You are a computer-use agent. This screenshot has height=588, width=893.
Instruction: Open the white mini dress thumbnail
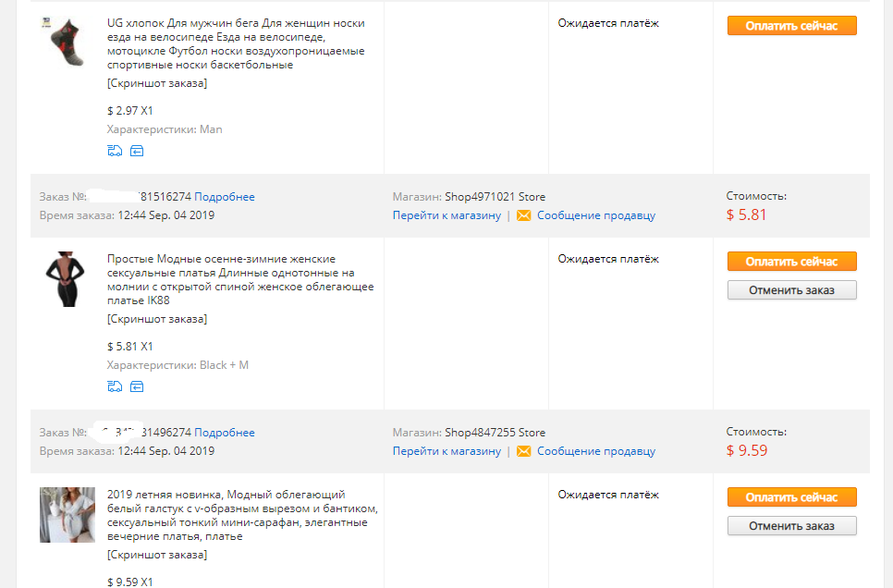[x=67, y=514]
